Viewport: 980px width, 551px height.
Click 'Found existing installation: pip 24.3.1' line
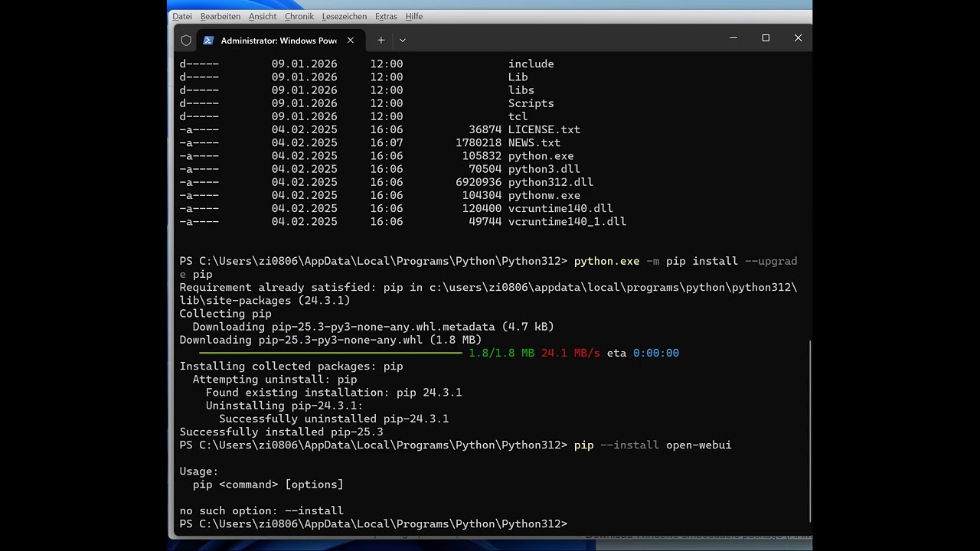pos(334,393)
